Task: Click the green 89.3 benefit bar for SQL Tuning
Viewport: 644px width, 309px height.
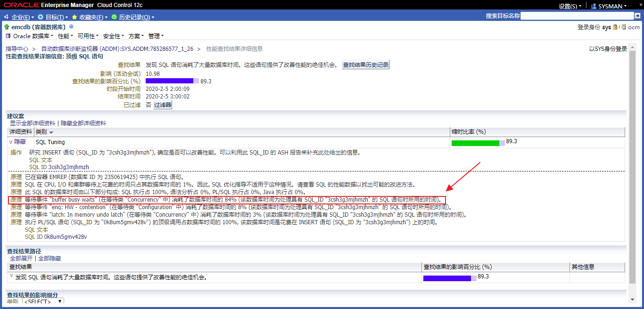Action: 475,143
